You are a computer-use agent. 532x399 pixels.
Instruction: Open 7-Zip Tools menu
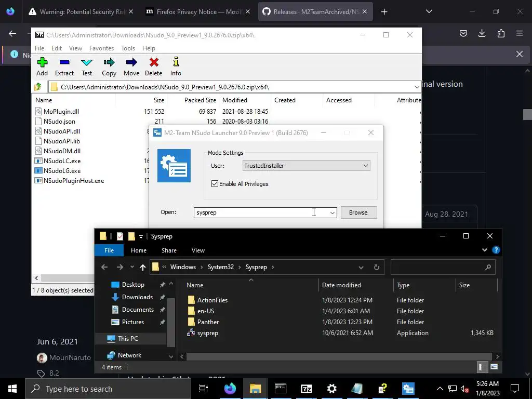pyautogui.click(x=128, y=48)
